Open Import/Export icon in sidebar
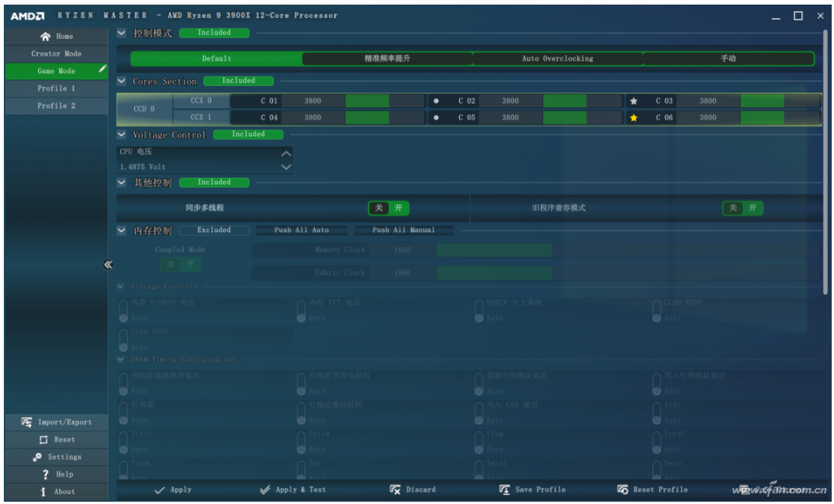This screenshot has height=504, width=834. tap(27, 422)
